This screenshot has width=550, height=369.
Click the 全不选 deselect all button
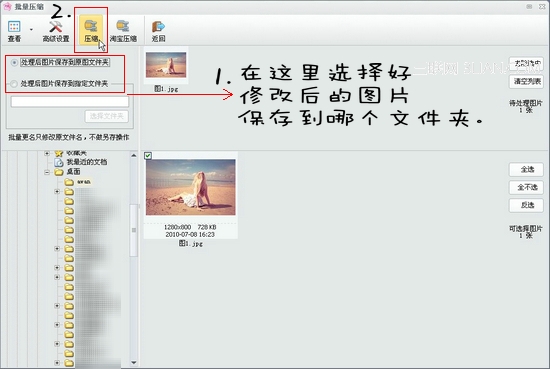[526, 188]
